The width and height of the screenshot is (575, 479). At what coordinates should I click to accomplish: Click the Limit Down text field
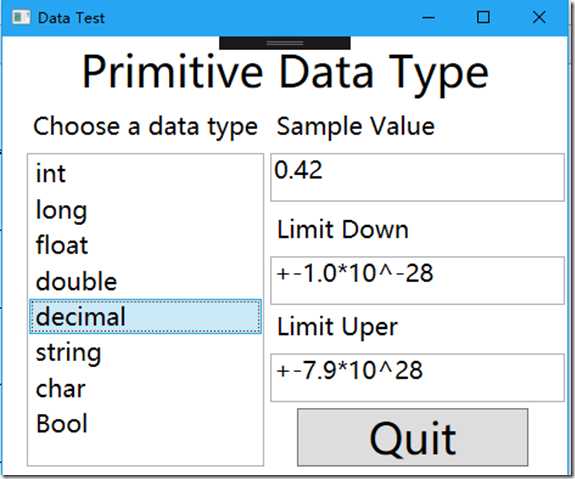[417, 281]
